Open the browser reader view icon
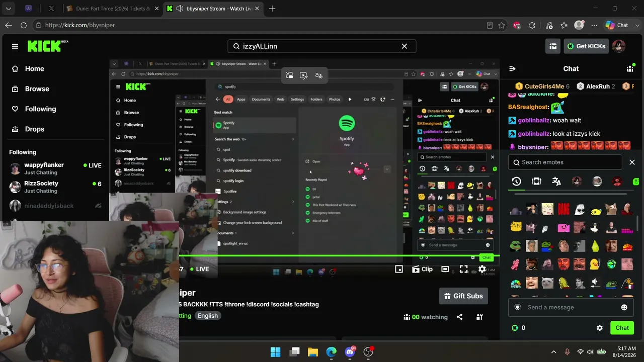 pos(490,25)
